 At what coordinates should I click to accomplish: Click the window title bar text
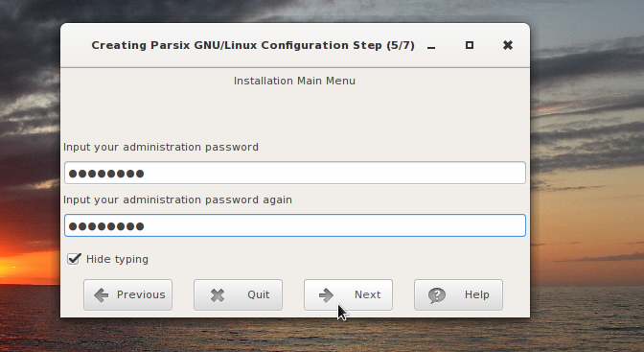pyautogui.click(x=253, y=45)
